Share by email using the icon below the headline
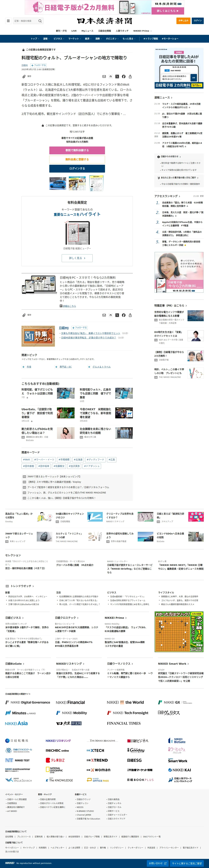This screenshot has height=868, width=209. 104,77
